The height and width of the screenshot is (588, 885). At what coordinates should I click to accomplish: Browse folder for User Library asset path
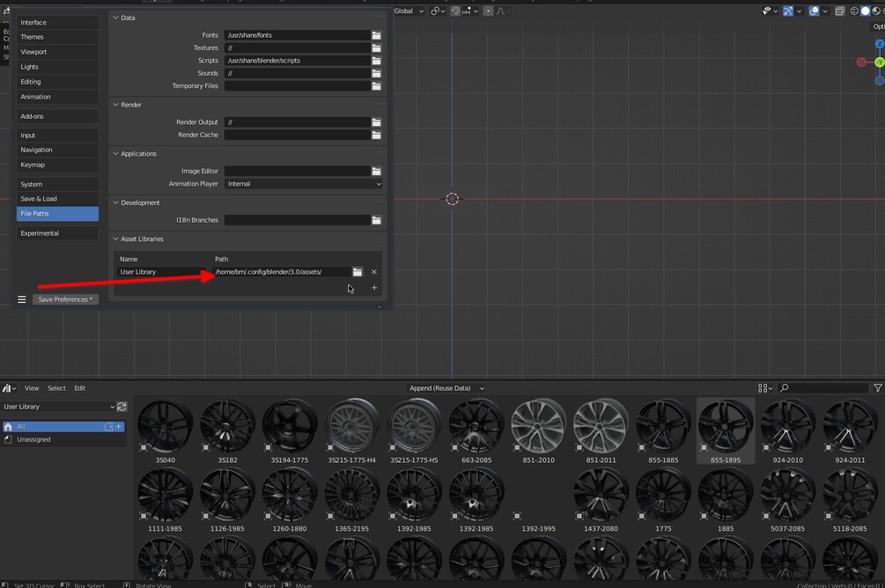(x=358, y=272)
